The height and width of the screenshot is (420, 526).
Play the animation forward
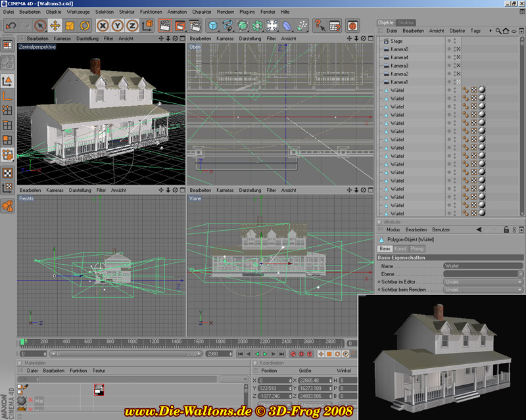pyautogui.click(x=266, y=354)
